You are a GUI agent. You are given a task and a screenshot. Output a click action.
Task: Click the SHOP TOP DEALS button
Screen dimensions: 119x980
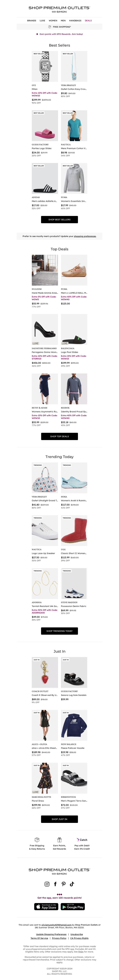59,436
